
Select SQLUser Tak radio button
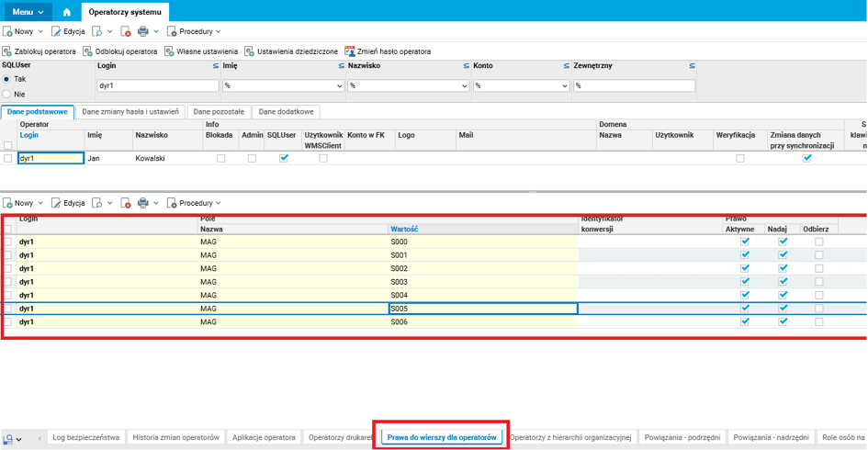coord(6,79)
